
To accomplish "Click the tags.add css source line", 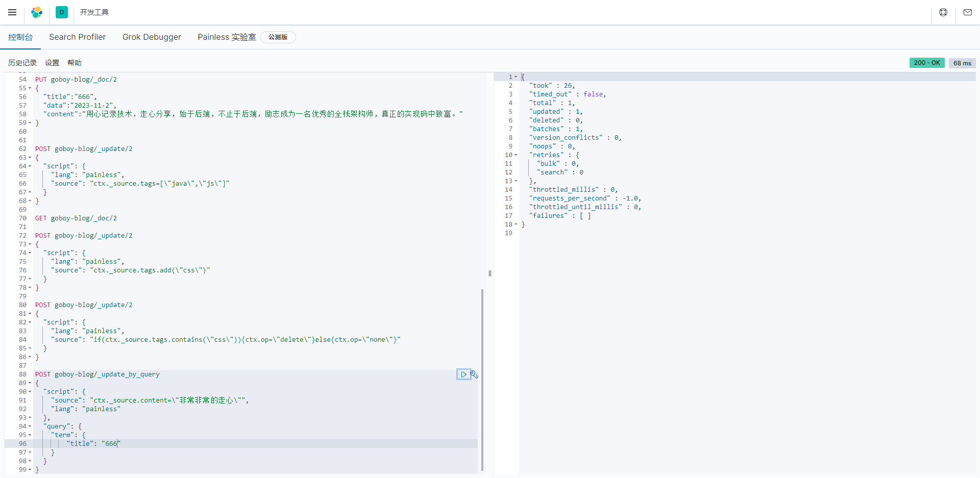I will (x=130, y=270).
